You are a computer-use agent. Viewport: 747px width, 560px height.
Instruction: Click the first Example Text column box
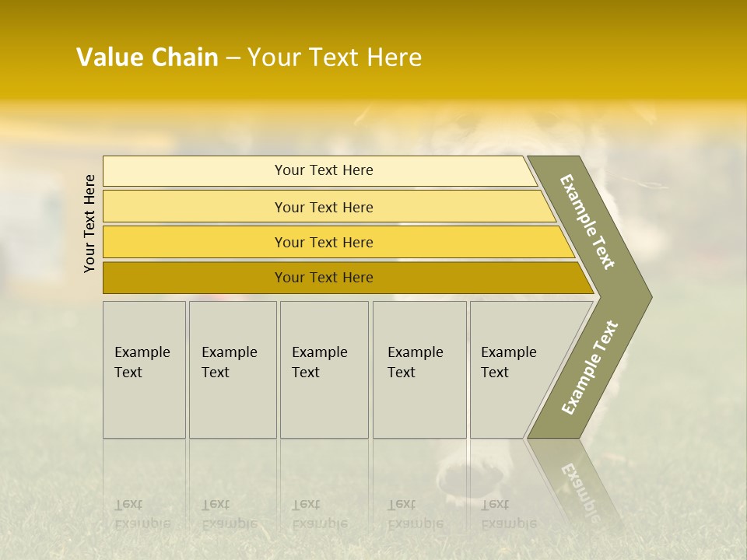pyautogui.click(x=145, y=369)
